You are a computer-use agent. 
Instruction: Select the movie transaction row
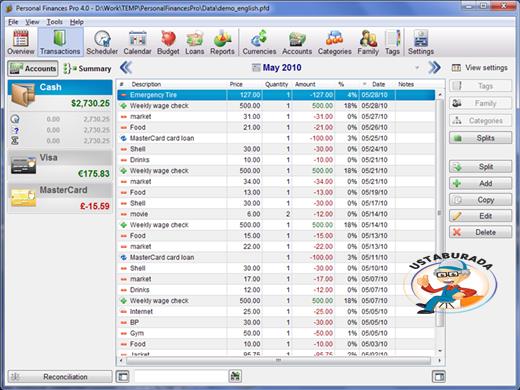(x=276, y=214)
